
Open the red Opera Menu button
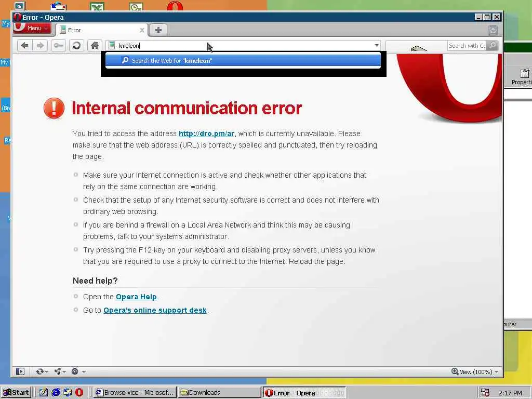pos(32,28)
